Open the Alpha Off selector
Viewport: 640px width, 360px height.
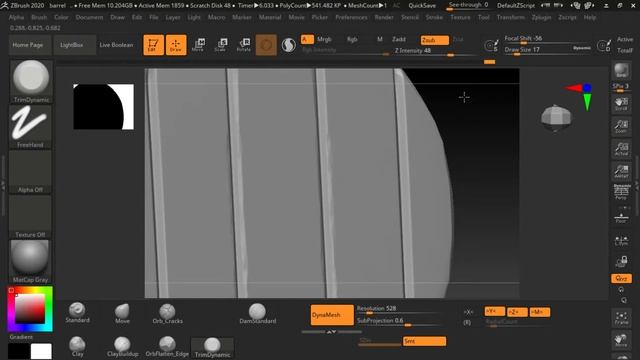tap(31, 172)
